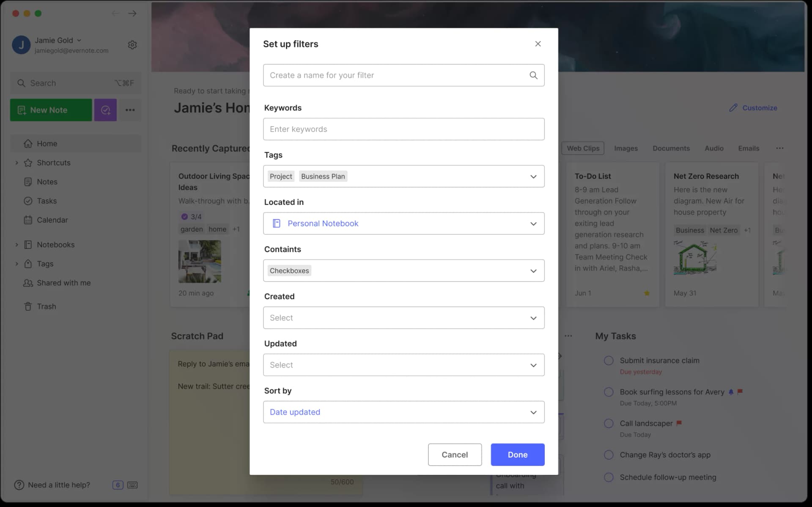Open the Created date select dropdown
812x507 pixels.
point(403,317)
